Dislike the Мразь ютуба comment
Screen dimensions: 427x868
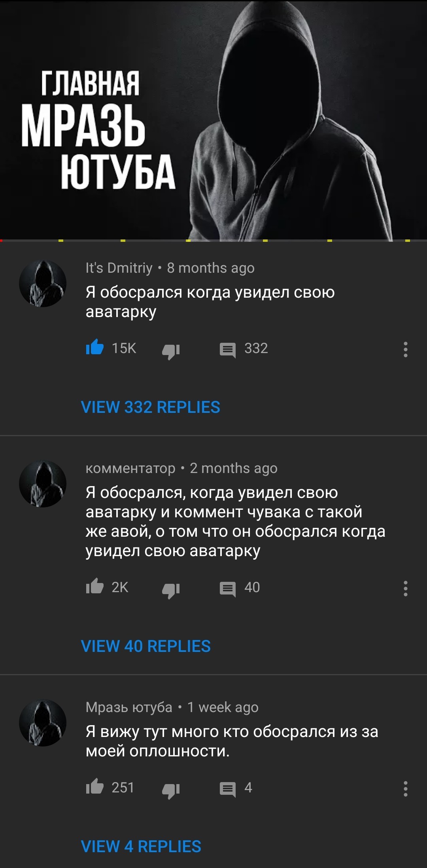(171, 790)
